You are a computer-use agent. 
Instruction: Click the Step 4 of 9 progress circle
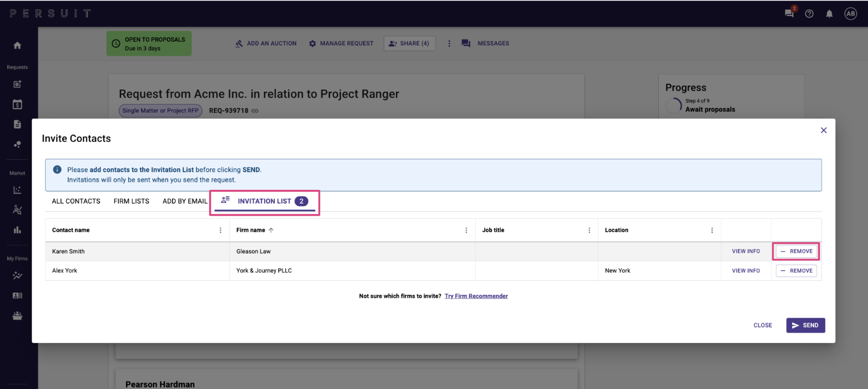[674, 106]
